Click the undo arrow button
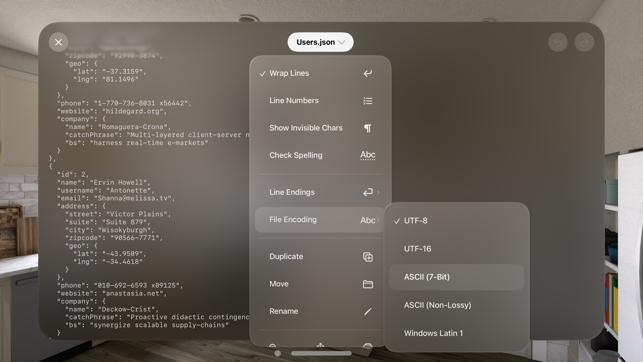The height and width of the screenshot is (362, 643). coord(558,42)
